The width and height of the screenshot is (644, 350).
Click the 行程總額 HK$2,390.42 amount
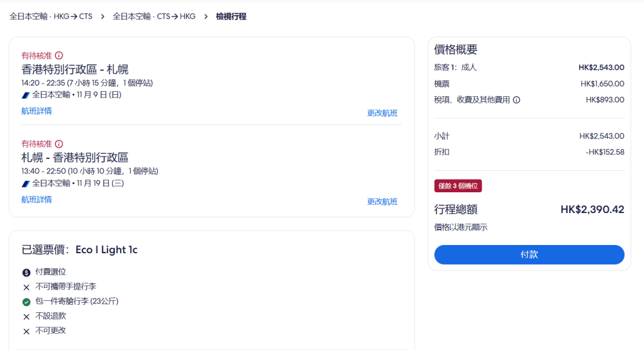click(x=592, y=210)
